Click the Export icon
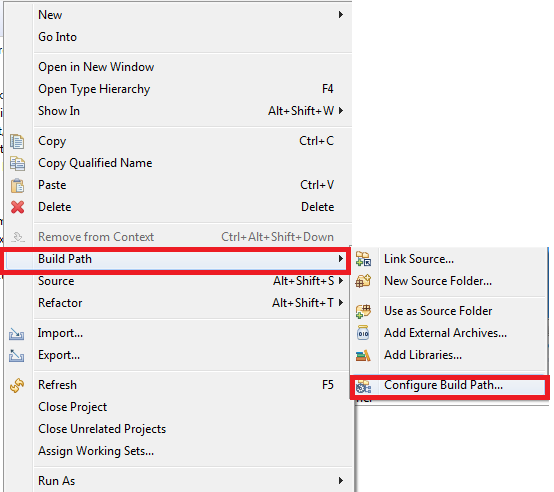Screen dimensions: 554x492 17,356
